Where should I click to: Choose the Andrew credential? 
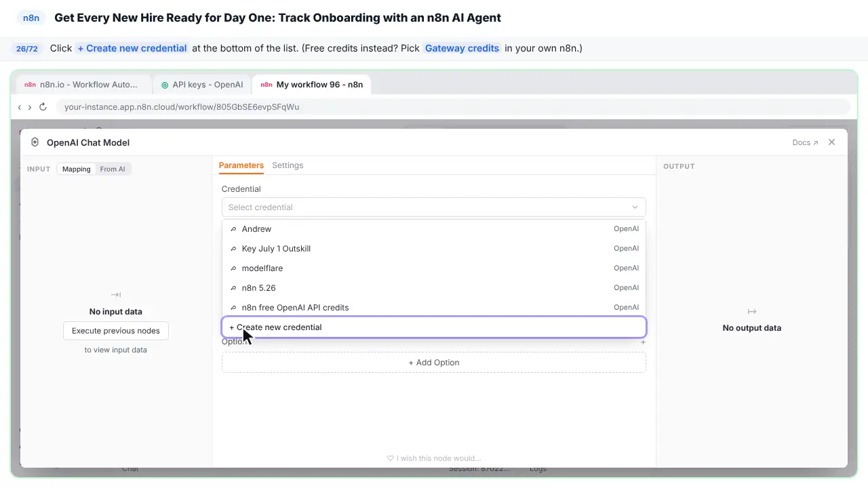433,229
